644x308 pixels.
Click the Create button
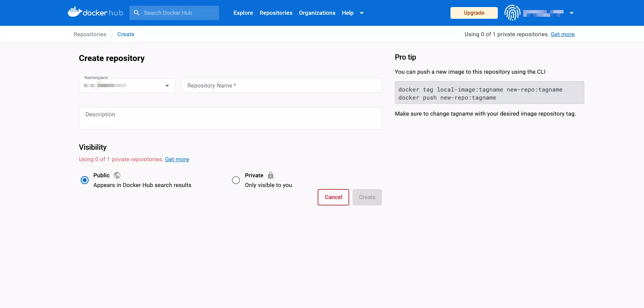pos(367,197)
